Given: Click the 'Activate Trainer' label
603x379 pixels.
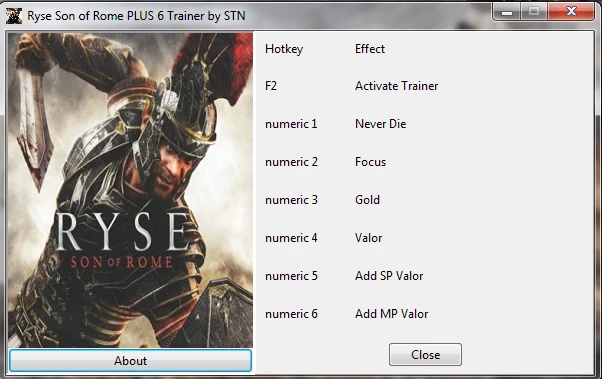Looking at the screenshot, I should click(396, 86).
